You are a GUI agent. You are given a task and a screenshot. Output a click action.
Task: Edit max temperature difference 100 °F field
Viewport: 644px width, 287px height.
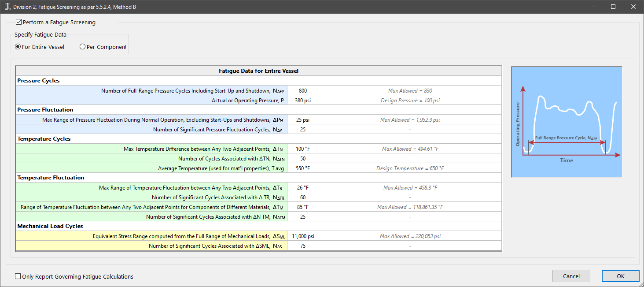pos(302,149)
